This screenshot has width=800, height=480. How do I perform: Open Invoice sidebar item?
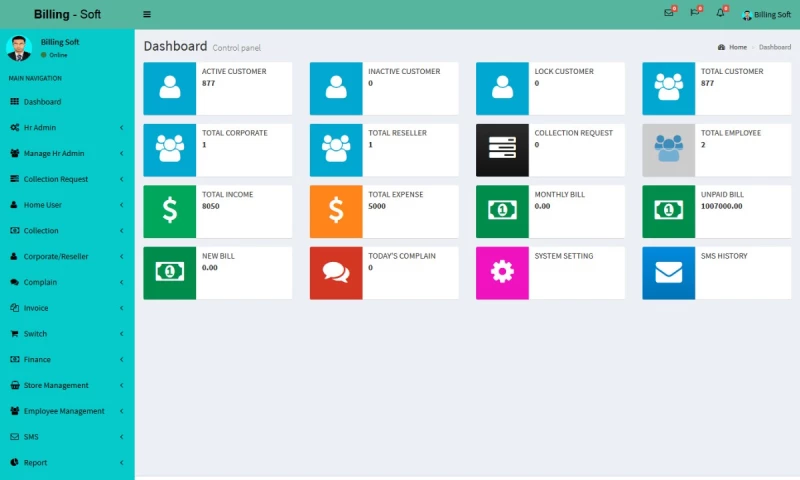[67, 308]
